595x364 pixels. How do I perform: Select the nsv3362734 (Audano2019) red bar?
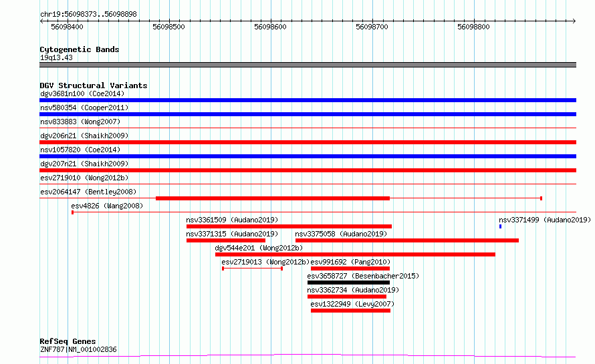coord(347,297)
